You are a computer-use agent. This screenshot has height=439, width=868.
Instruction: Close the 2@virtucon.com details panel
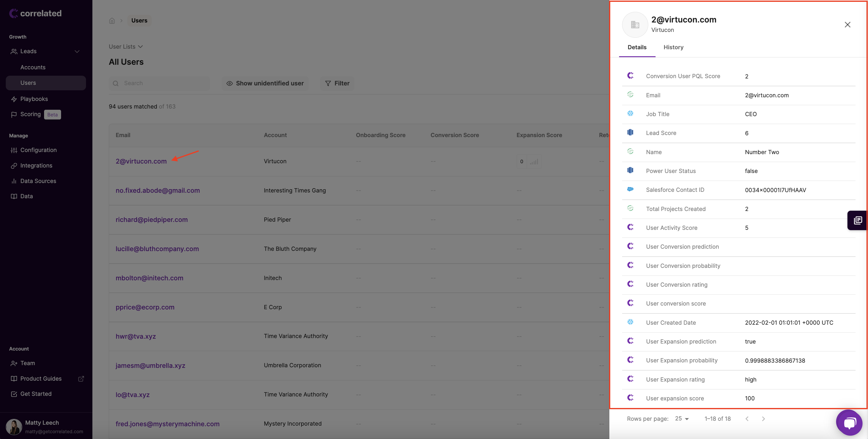(847, 25)
